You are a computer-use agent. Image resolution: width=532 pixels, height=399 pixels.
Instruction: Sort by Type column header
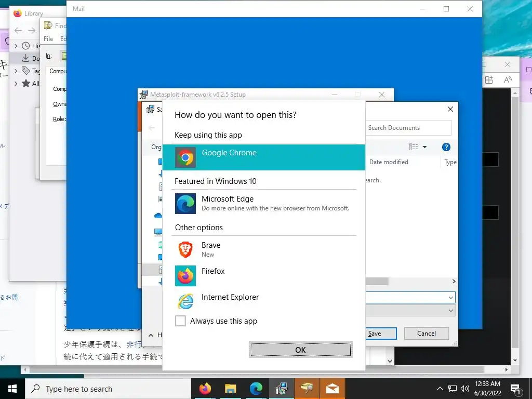(450, 162)
